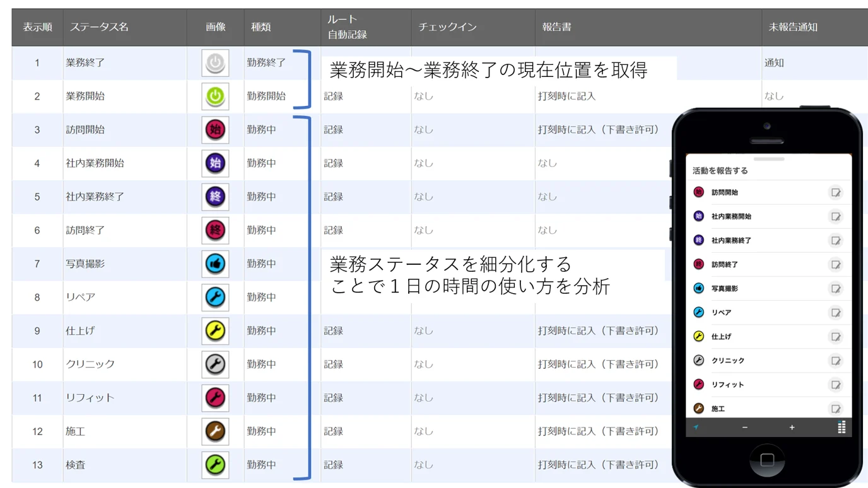Click the blue thumbs-up icon in 写真撮影 table row
This screenshot has height=488, width=868.
pos(215,264)
